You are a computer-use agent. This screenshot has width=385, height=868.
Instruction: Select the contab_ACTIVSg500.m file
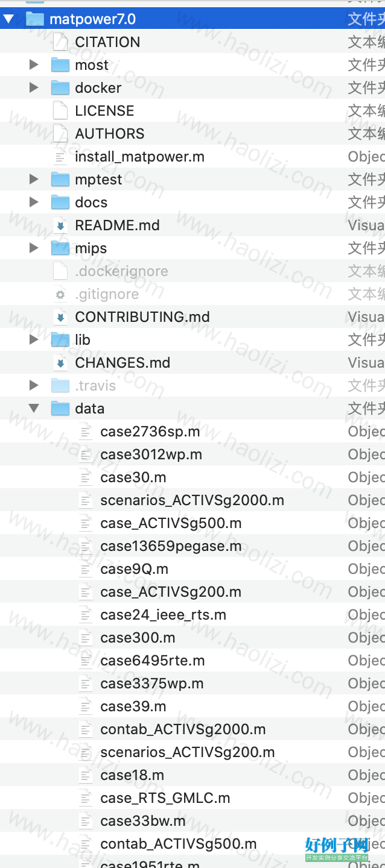click(x=178, y=844)
